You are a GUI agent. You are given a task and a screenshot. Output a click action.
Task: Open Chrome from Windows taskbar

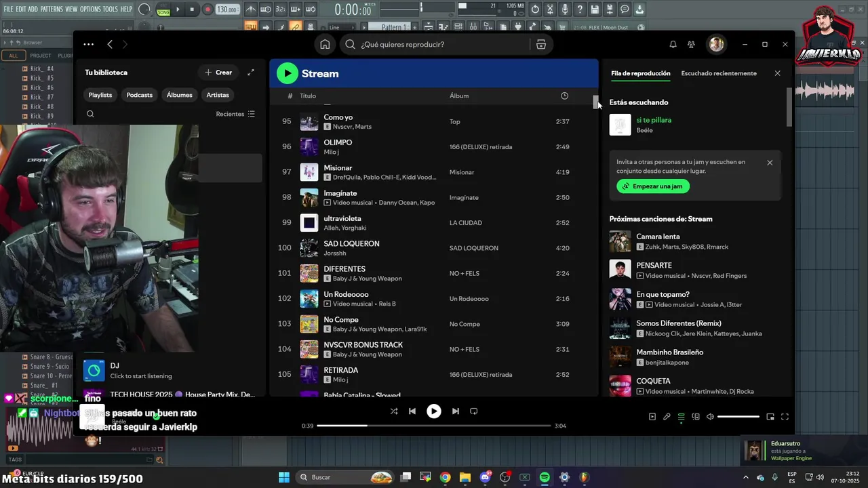click(445, 477)
